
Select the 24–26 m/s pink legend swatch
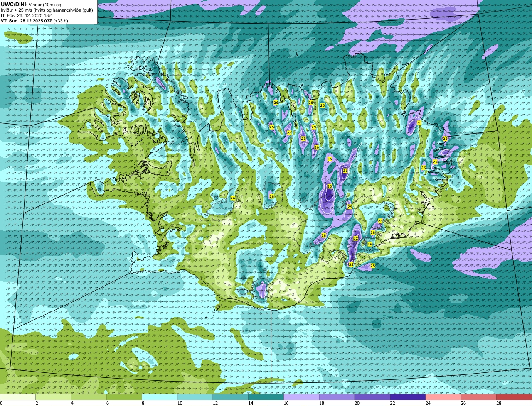click(443, 397)
